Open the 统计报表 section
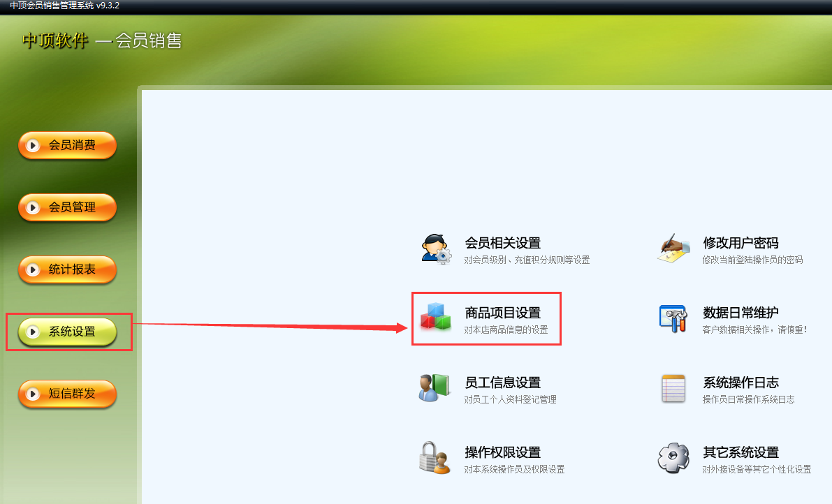Screen dimensions: 832x504 (x=67, y=269)
